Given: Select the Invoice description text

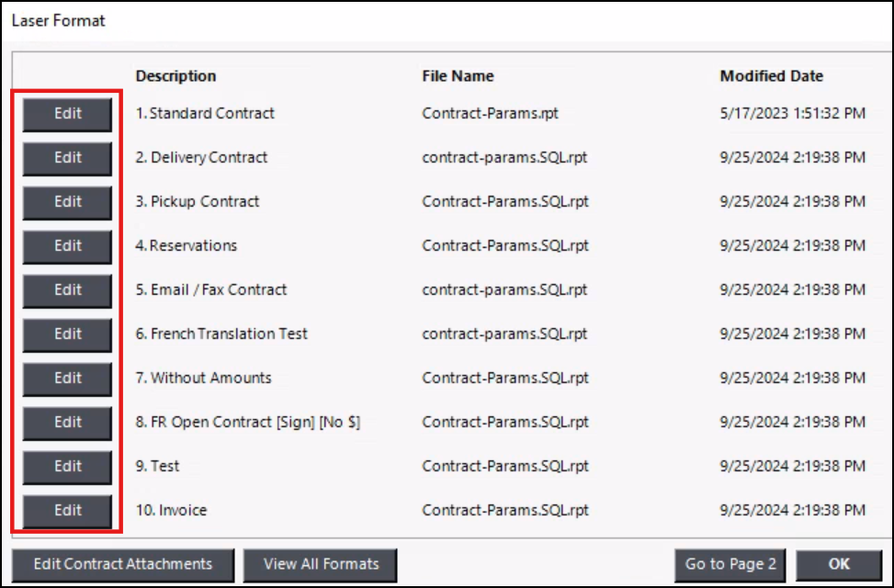Looking at the screenshot, I should point(172,511).
